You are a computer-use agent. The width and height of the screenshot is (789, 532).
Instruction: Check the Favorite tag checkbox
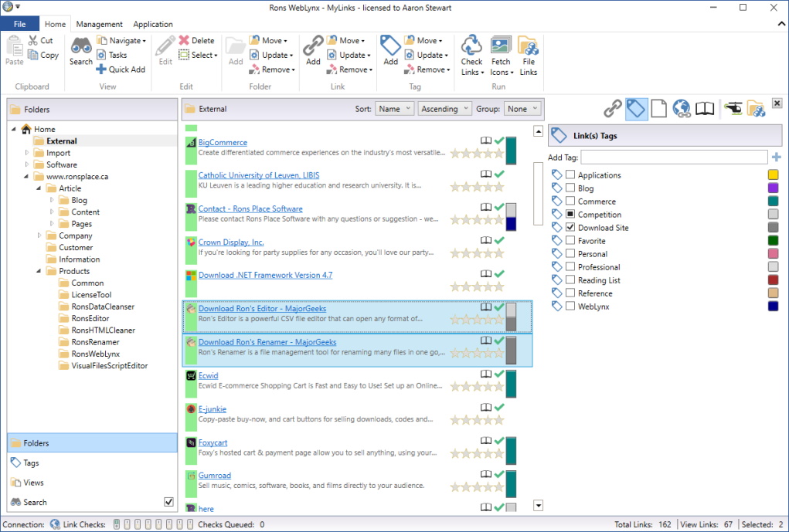coord(570,240)
